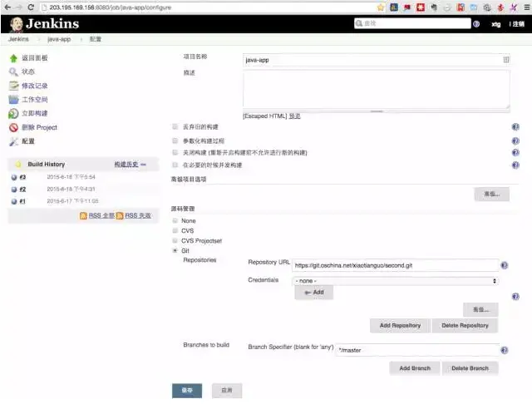Click the Delete Repository button

click(465, 326)
